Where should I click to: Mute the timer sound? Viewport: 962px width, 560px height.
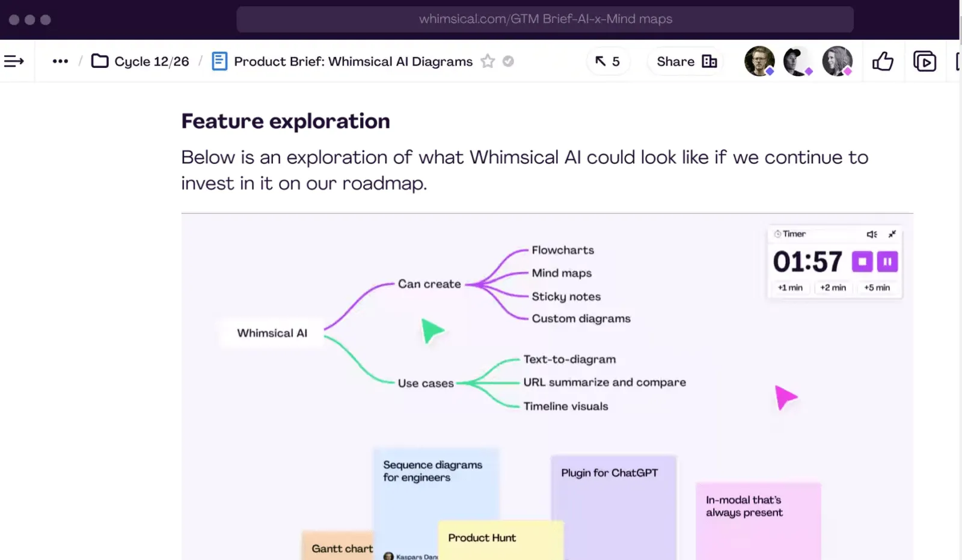click(x=872, y=234)
